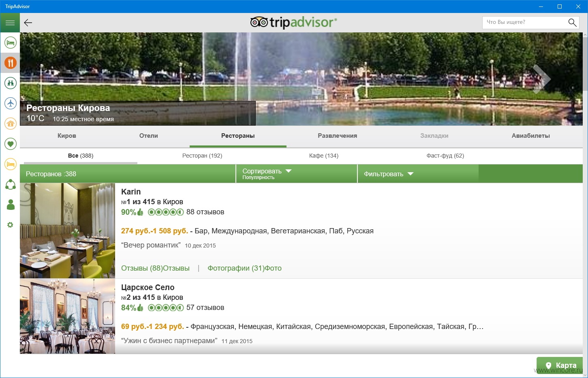Click the orange bed sidebar icon
This screenshot has width=588, height=378.
(10, 164)
